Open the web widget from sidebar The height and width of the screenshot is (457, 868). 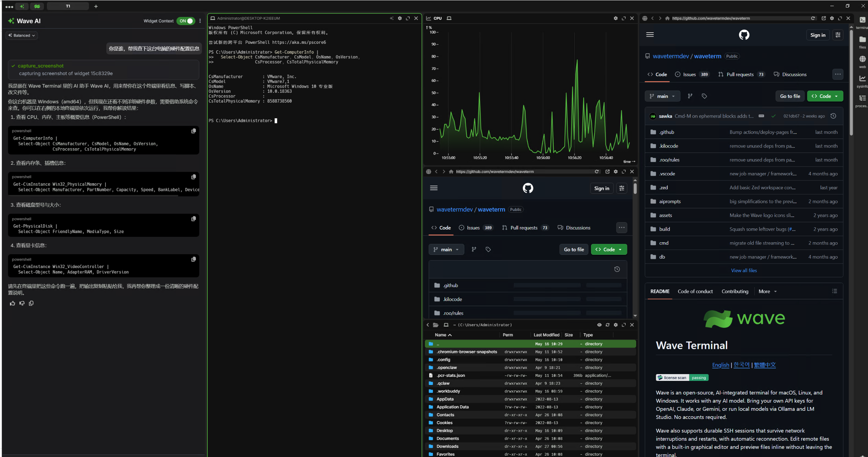[x=862, y=62]
